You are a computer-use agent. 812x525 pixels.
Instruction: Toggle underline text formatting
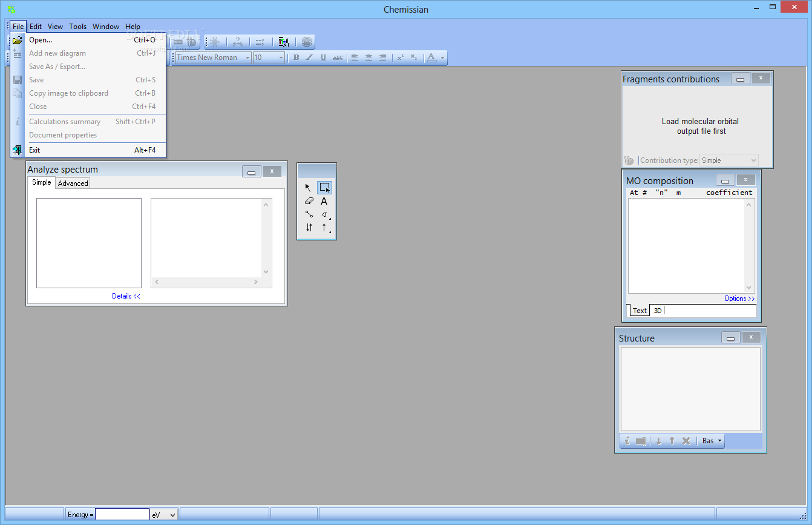coord(323,58)
